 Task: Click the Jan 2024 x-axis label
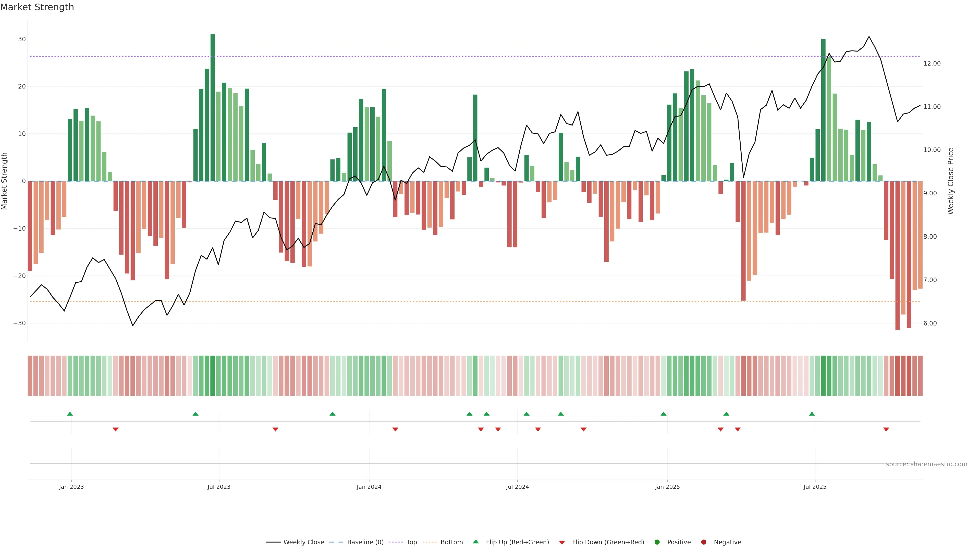tap(369, 487)
